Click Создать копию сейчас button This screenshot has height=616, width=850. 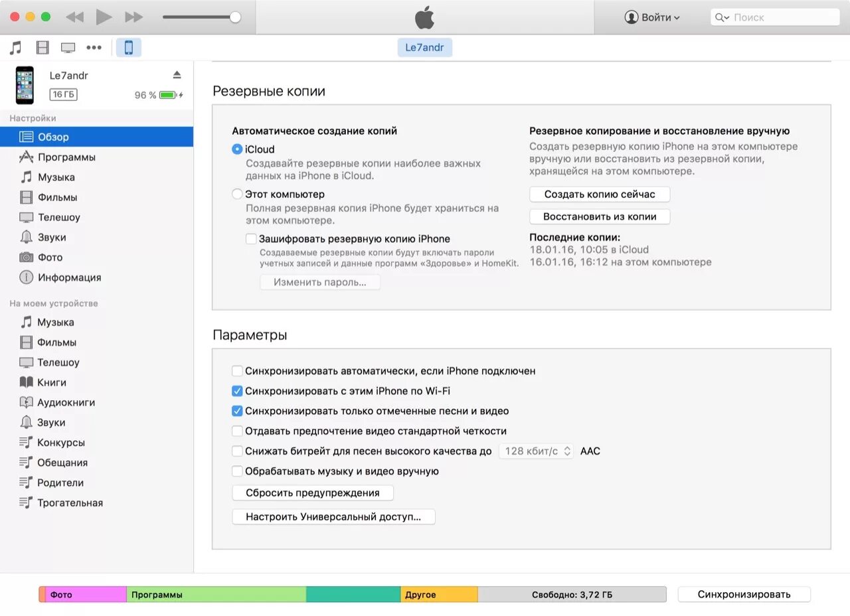(600, 194)
